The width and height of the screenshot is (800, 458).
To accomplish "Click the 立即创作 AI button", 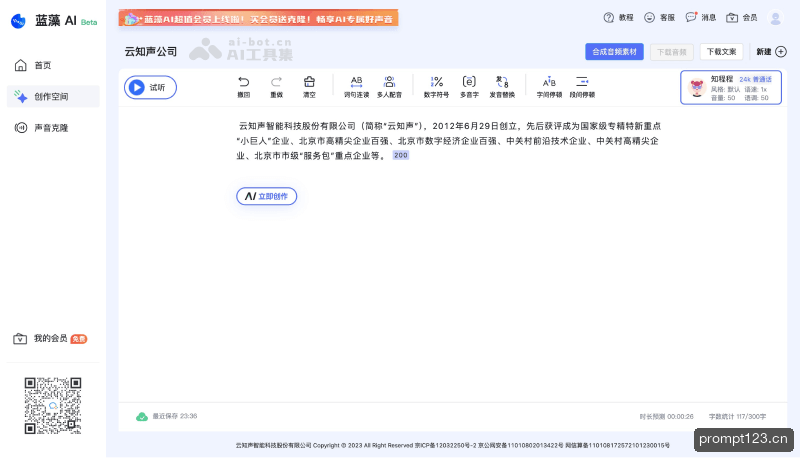I will (266, 196).
